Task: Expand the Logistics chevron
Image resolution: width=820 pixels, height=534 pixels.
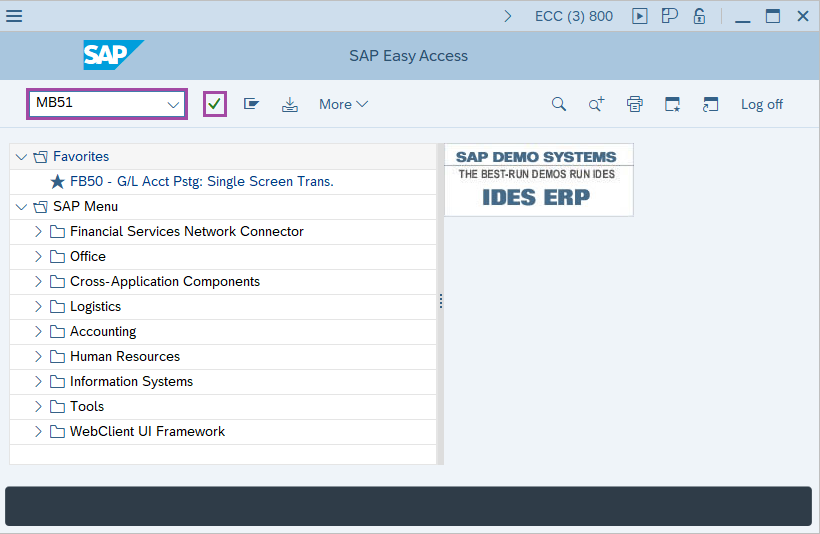Action: click(38, 306)
